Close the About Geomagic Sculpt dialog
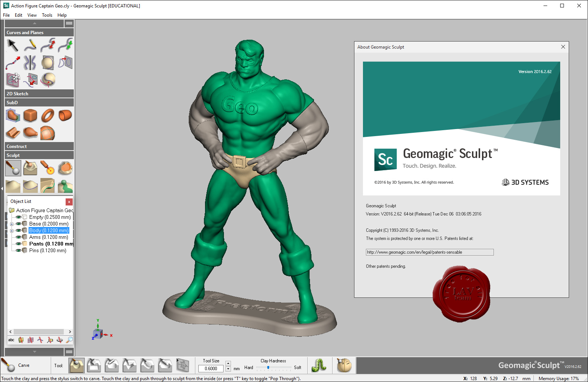 pyautogui.click(x=563, y=47)
